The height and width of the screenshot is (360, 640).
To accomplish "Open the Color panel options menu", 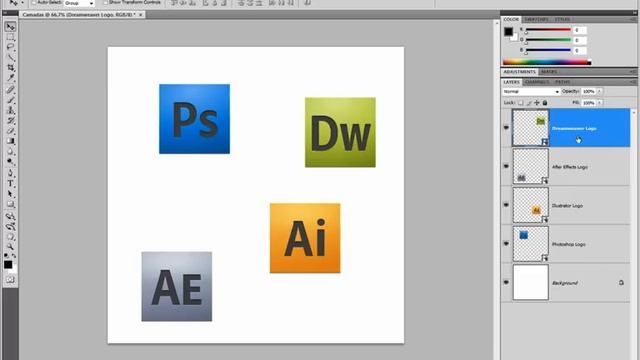I will (633, 19).
